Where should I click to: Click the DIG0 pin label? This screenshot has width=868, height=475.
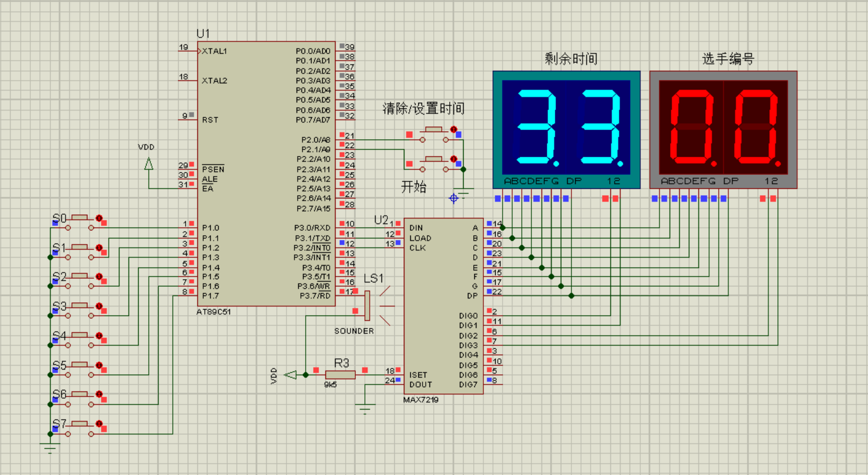pyautogui.click(x=468, y=316)
